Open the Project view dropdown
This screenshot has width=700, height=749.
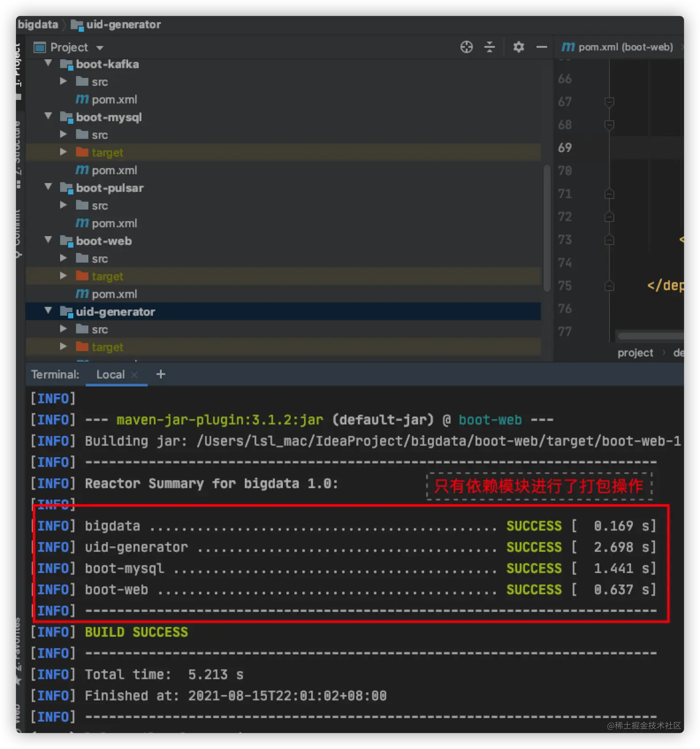(100, 48)
